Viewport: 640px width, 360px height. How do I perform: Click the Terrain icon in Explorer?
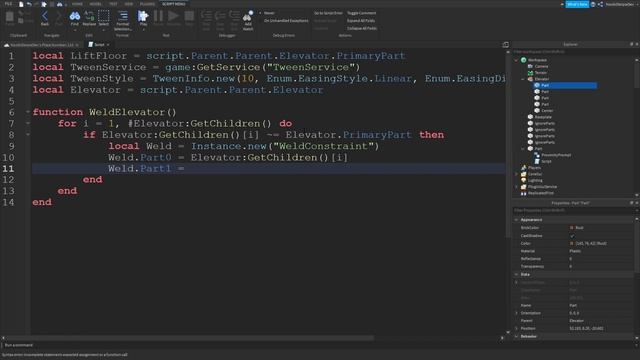[x=530, y=73]
